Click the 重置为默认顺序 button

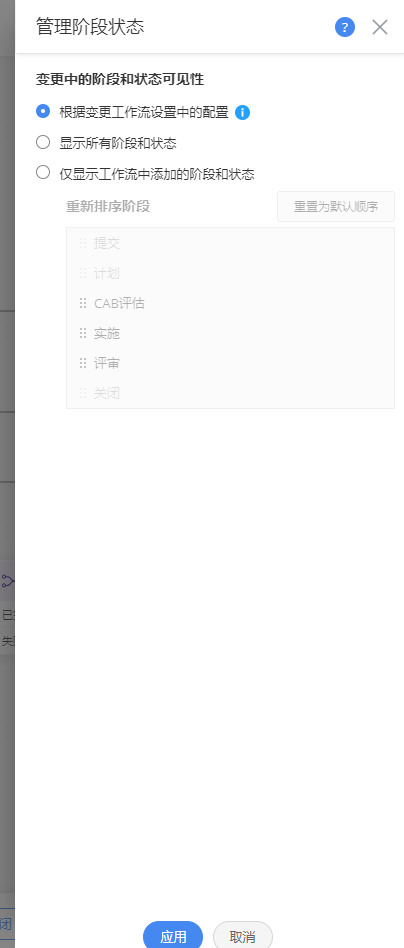[336, 207]
